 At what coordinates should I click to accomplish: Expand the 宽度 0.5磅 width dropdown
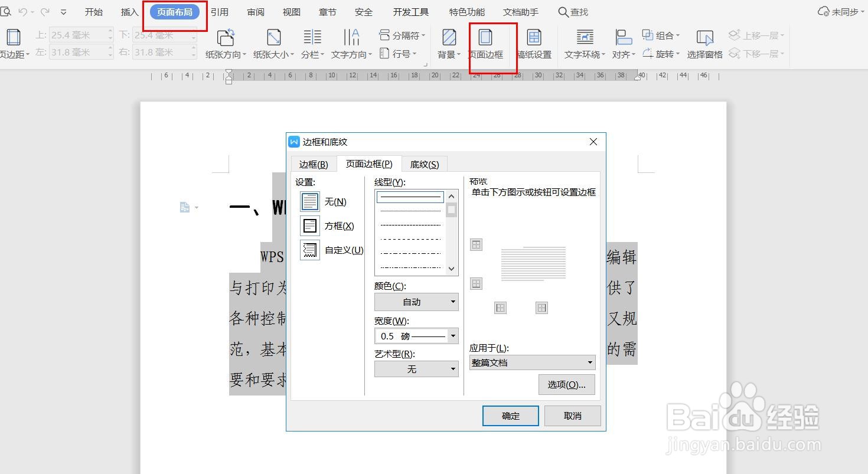(x=453, y=335)
